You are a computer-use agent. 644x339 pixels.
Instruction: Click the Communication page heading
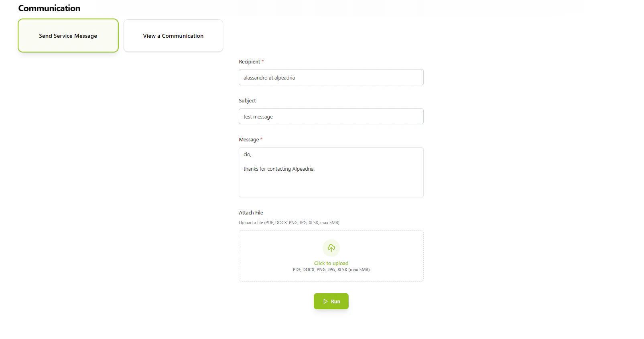click(49, 8)
